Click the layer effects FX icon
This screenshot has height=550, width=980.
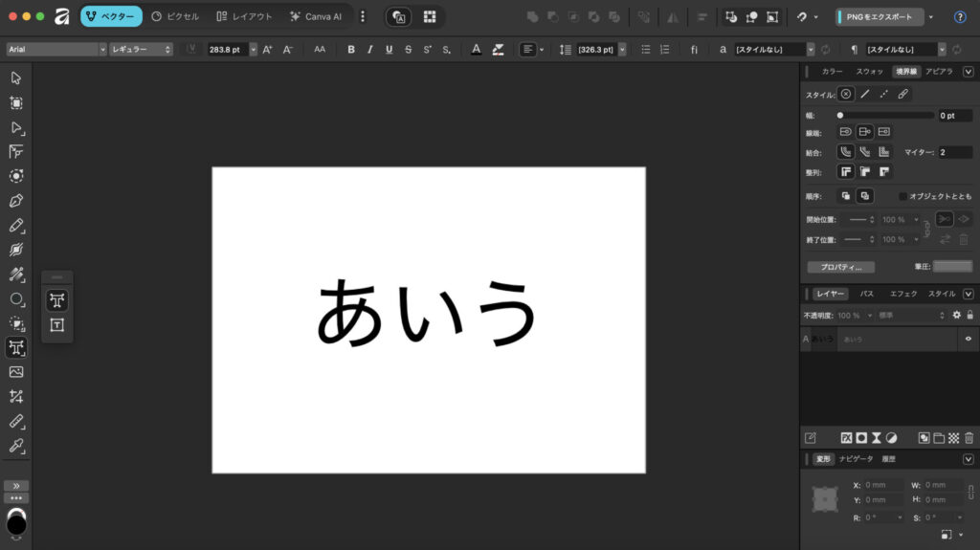pos(846,437)
